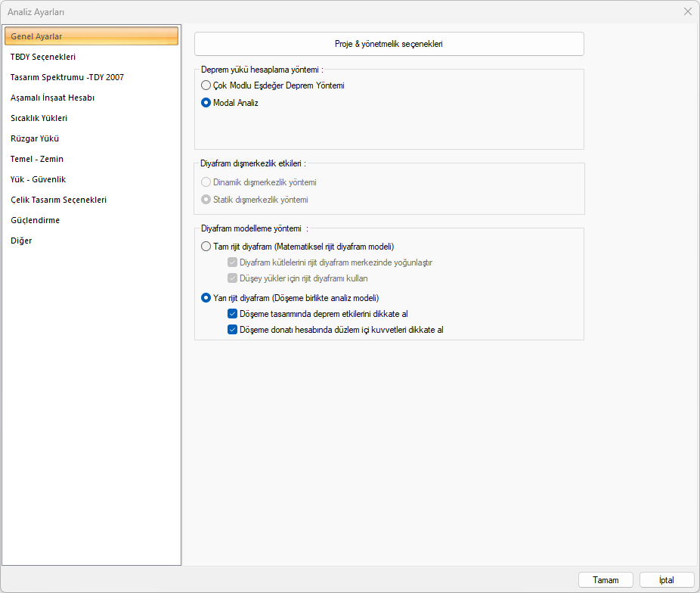Choose Yarı rijit diyafram modeling method
Screen dimensions: 700x593
pos(206,298)
